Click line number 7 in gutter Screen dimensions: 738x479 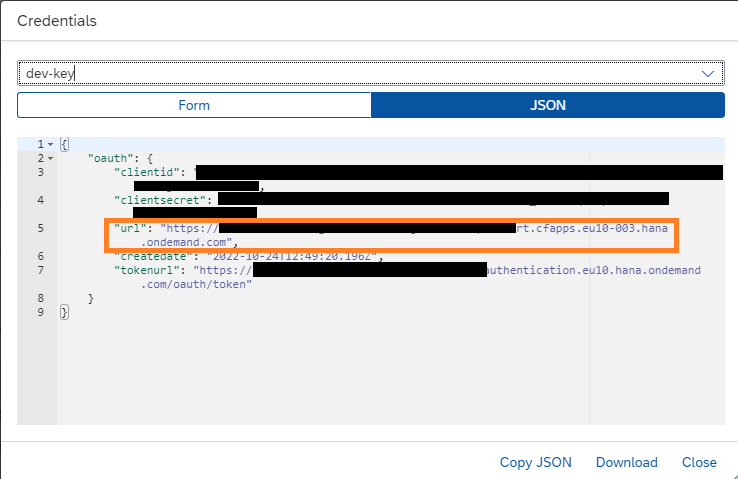[41, 270]
